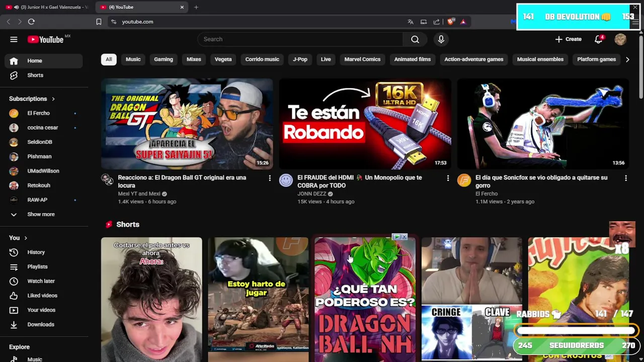
Task: Select the All filter chip
Action: pos(109,59)
